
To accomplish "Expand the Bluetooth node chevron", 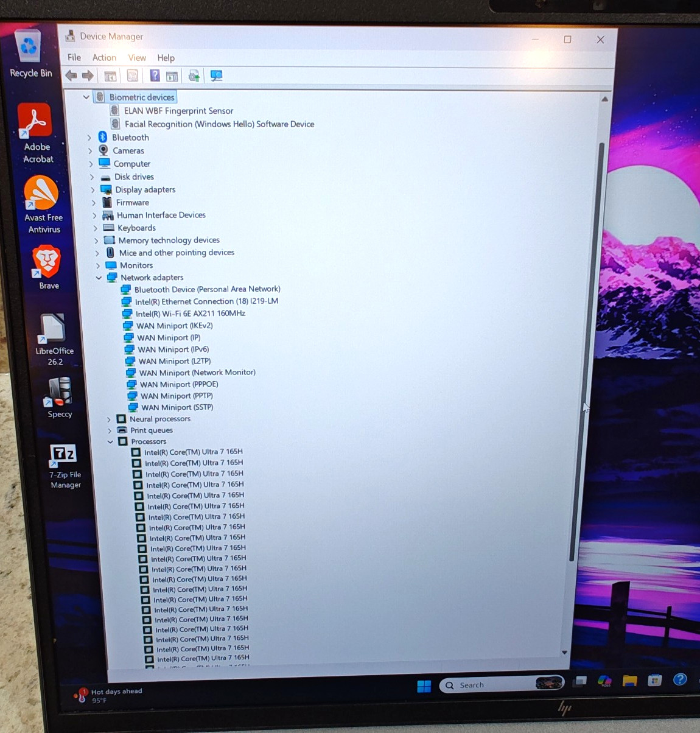I will (89, 138).
